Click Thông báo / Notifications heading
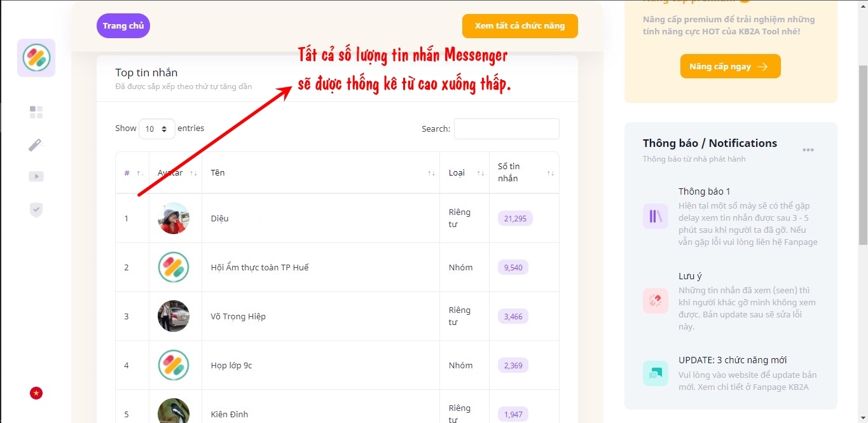Viewport: 868px width, 423px height. coord(710,143)
